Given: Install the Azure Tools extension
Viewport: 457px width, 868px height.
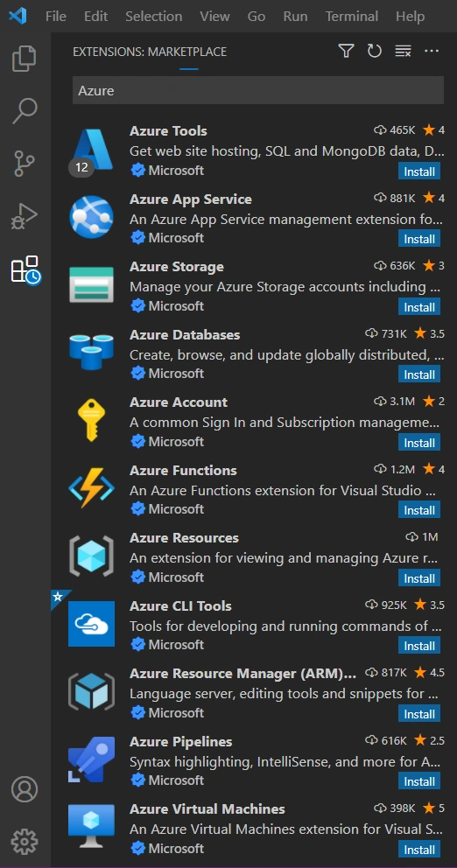Looking at the screenshot, I should pos(419,171).
